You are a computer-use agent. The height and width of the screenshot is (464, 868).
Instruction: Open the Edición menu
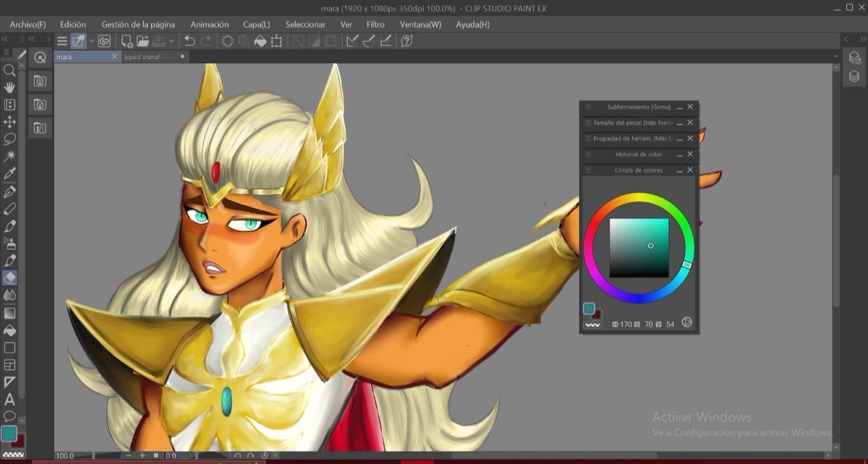tap(73, 24)
